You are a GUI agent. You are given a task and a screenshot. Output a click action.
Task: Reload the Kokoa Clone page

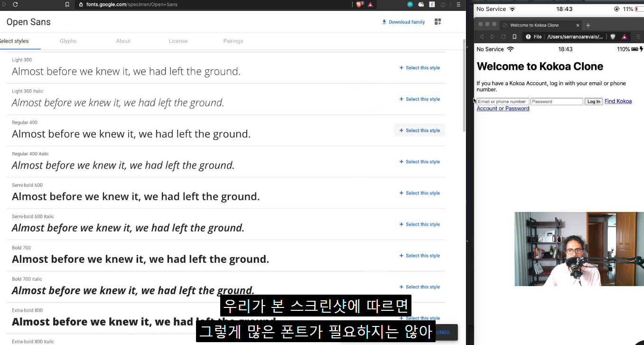[504, 37]
